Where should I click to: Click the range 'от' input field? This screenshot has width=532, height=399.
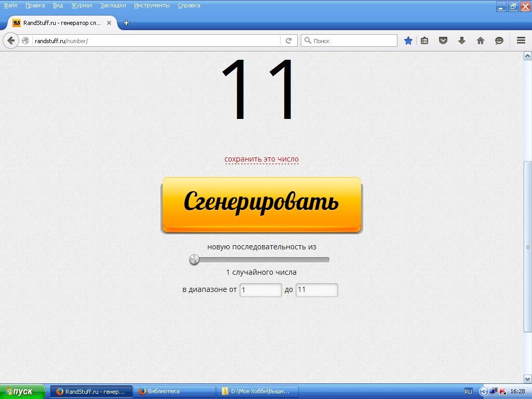click(260, 290)
